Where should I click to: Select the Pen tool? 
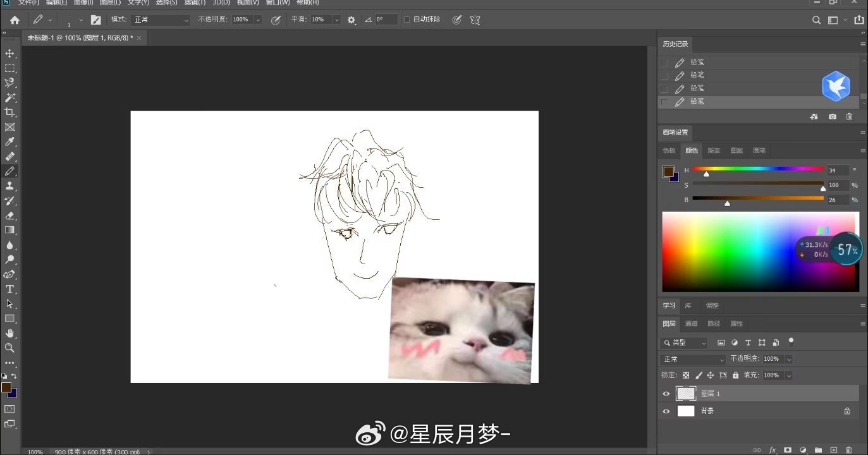coord(9,274)
